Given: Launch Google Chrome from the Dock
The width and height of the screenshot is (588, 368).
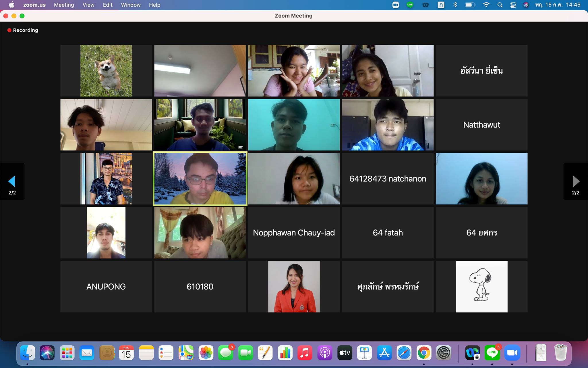Looking at the screenshot, I should 424,353.
